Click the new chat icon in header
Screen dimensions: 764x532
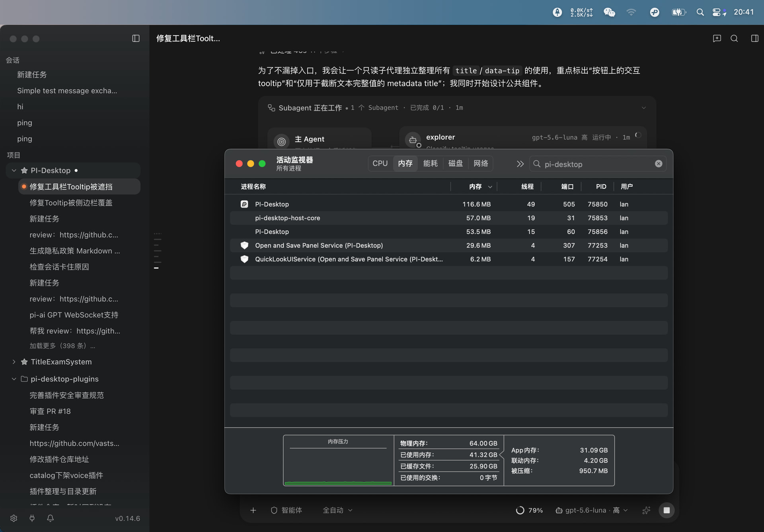[x=717, y=39]
